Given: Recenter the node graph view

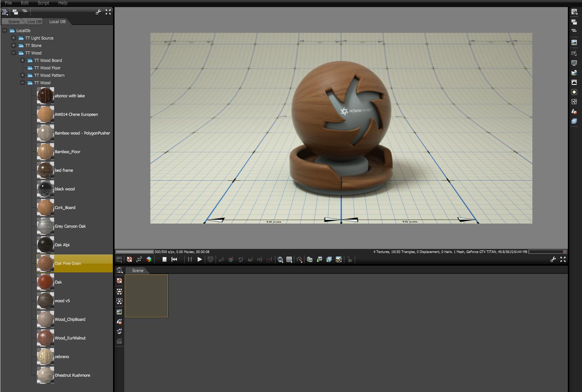Looking at the screenshot, I should 119,281.
